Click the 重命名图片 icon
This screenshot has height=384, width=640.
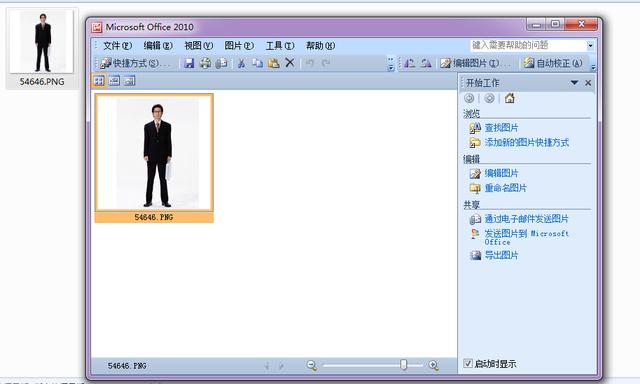[475, 188]
